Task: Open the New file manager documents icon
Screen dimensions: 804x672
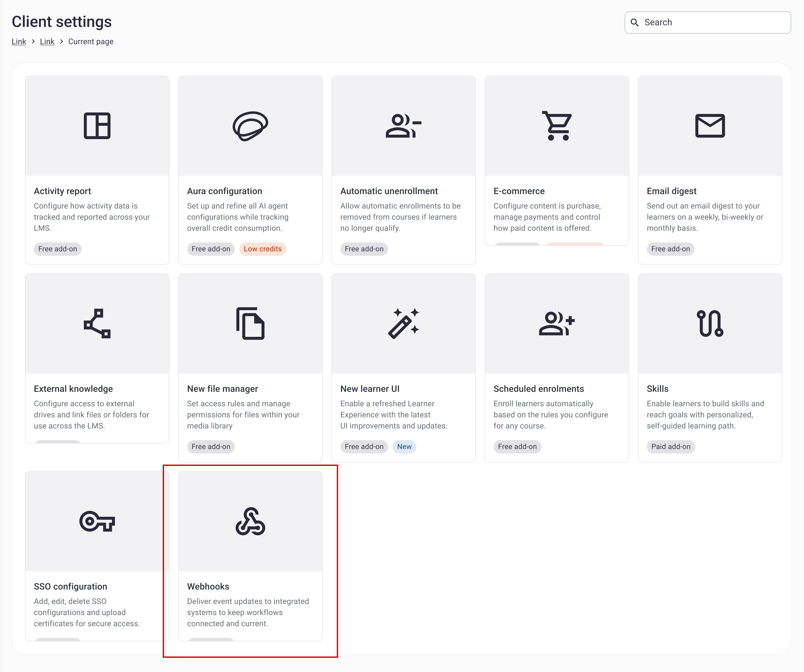Action: pyautogui.click(x=250, y=324)
